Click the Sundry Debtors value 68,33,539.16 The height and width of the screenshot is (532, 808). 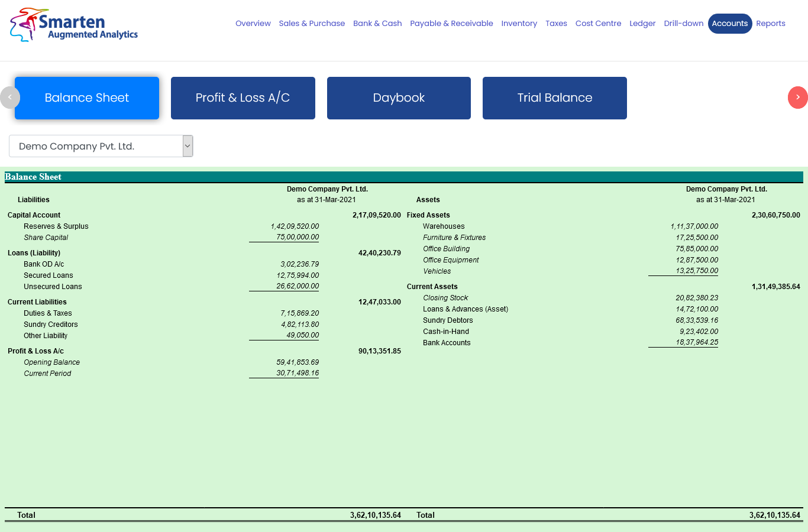697,320
